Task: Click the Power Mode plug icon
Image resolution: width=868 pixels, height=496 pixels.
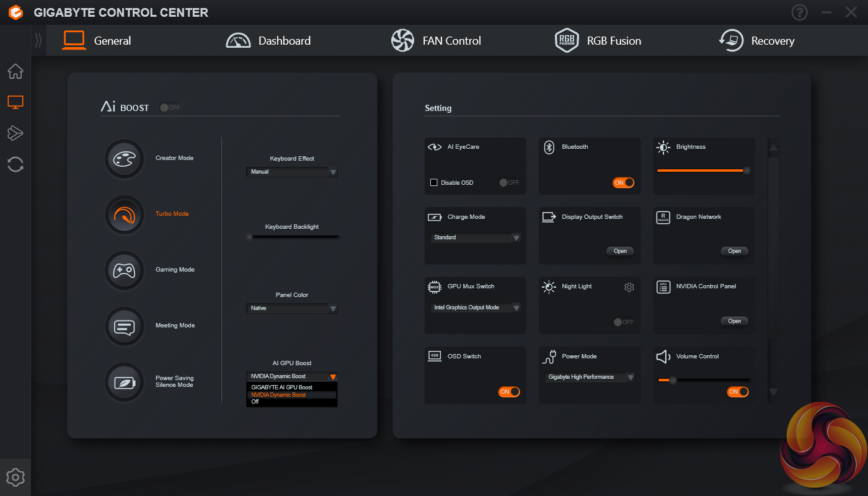Action: pyautogui.click(x=549, y=357)
